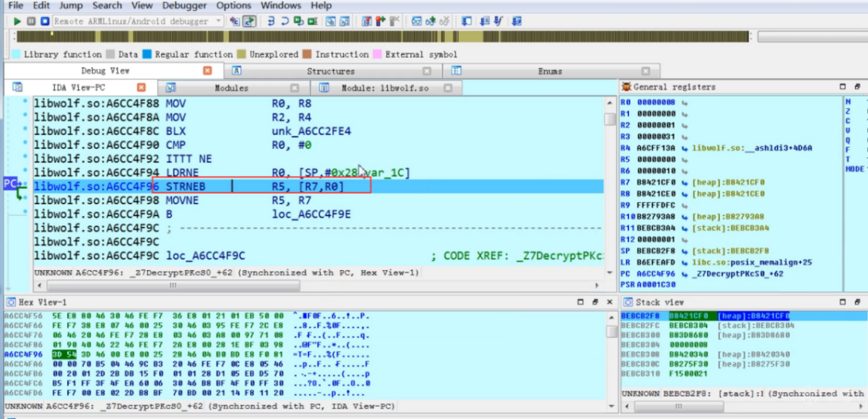Start the process with the green play icon
The height and width of the screenshot is (419, 868).
click(x=17, y=21)
